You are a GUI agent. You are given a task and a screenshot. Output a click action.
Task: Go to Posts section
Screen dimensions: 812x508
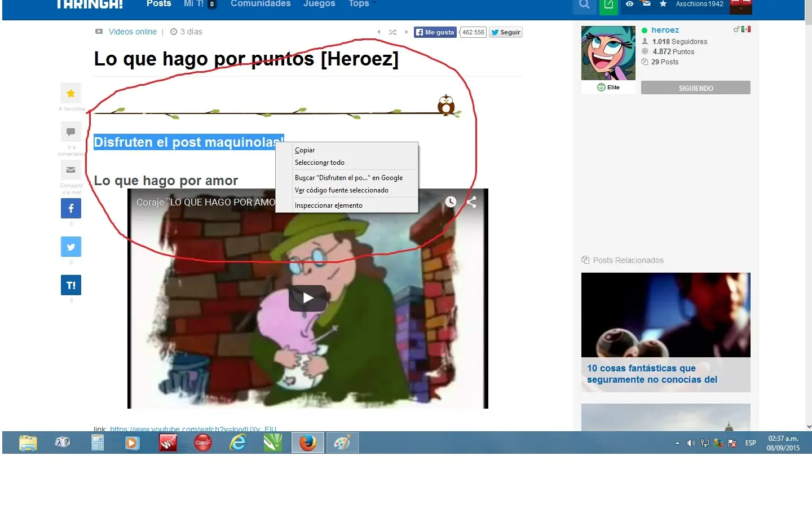(158, 4)
